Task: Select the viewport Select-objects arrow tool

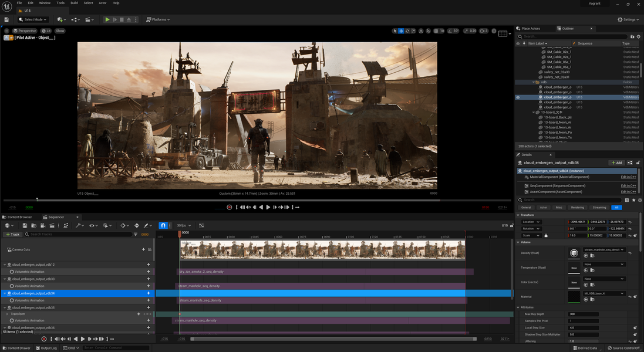Action: click(x=395, y=31)
